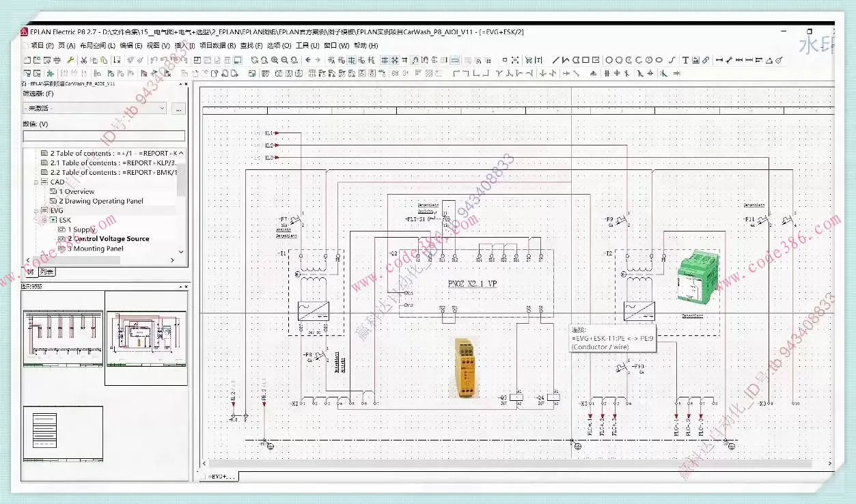Open the 查找 (F) menu
The height and width of the screenshot is (504, 856).
251,46
